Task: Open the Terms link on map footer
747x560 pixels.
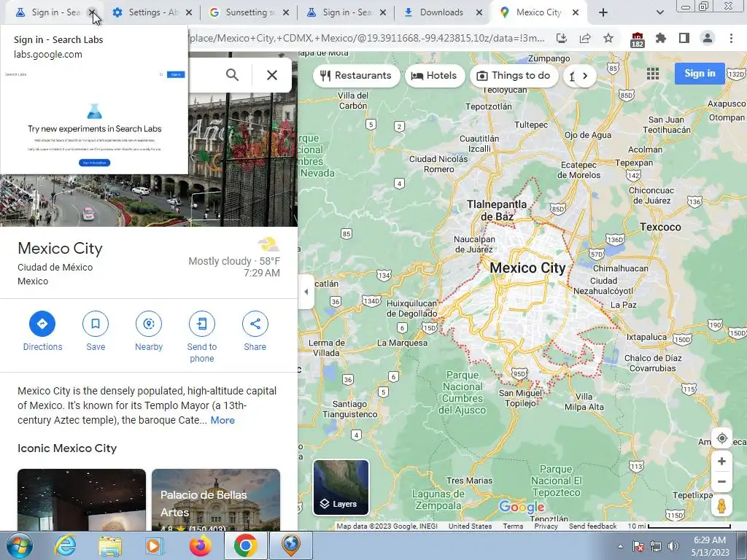Action: point(513,526)
